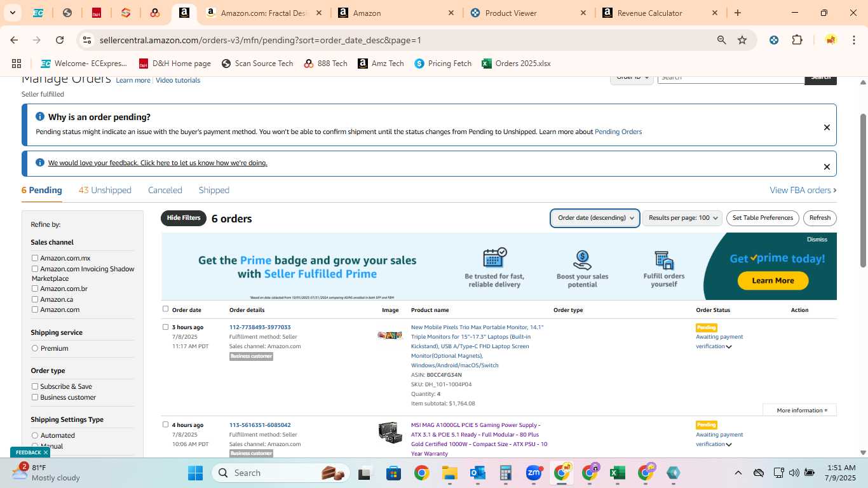Switch to the 43 Unshipped tab
The width and height of the screenshot is (868, 488).
point(105,190)
